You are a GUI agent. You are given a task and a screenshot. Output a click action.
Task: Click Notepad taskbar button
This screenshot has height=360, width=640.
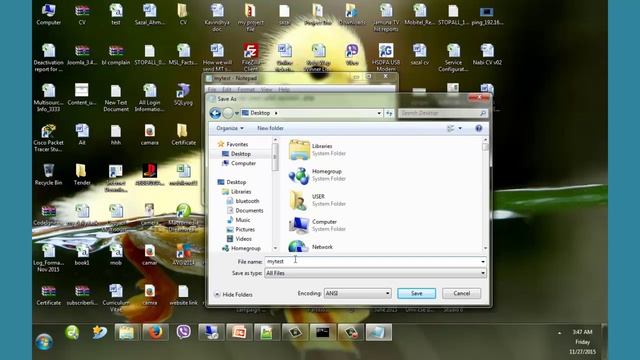378,332
